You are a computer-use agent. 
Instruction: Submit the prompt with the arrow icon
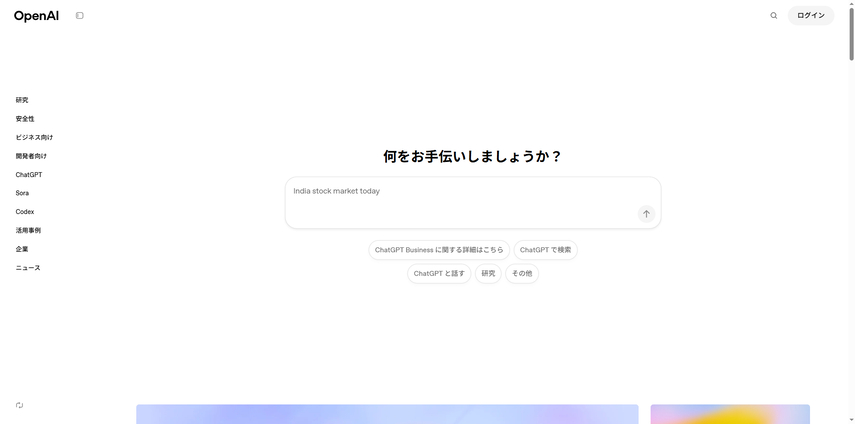pyautogui.click(x=646, y=214)
